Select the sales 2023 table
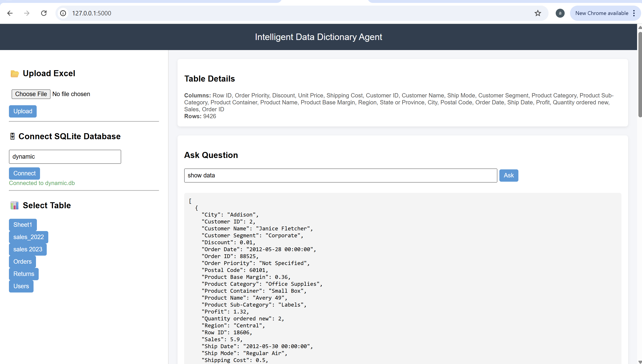 click(x=28, y=249)
